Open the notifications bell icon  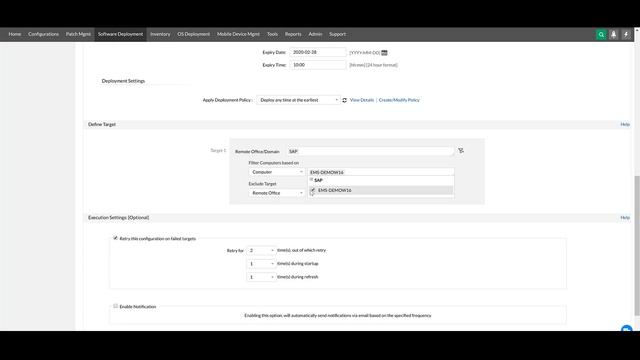coord(613,35)
